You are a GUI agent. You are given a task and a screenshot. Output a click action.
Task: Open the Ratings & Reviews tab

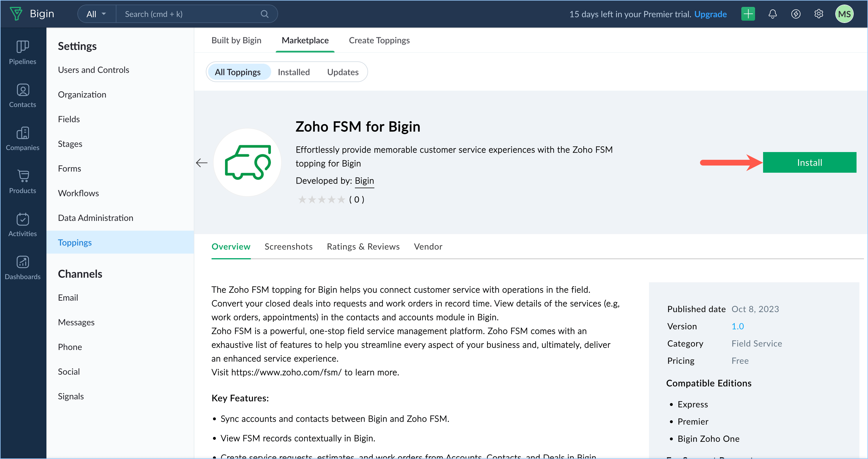coord(363,246)
